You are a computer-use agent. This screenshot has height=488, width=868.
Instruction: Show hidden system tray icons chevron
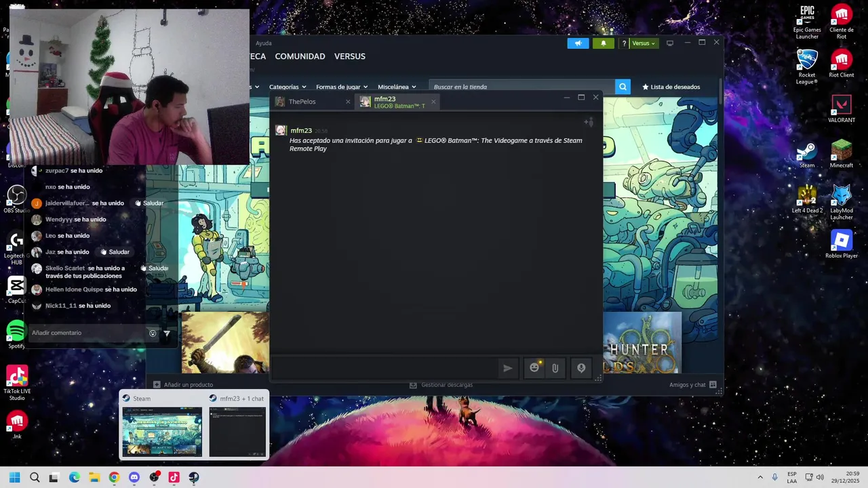pos(760,477)
